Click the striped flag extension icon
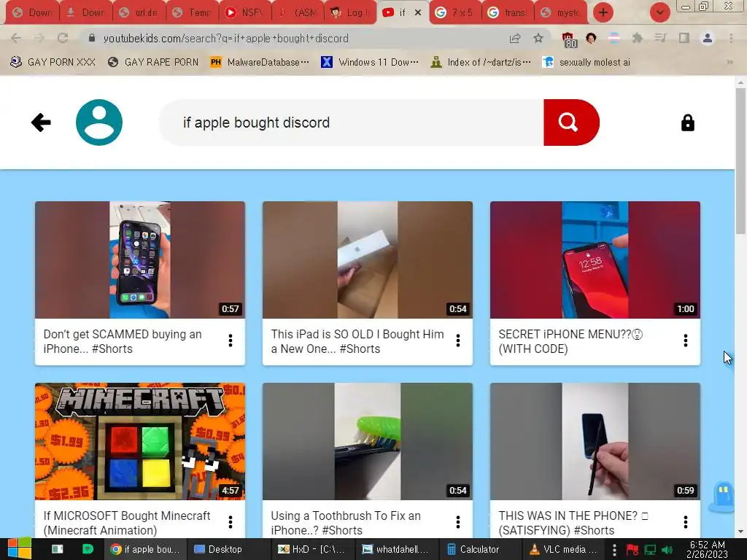Viewport: 747px width, 560px height. click(x=614, y=38)
